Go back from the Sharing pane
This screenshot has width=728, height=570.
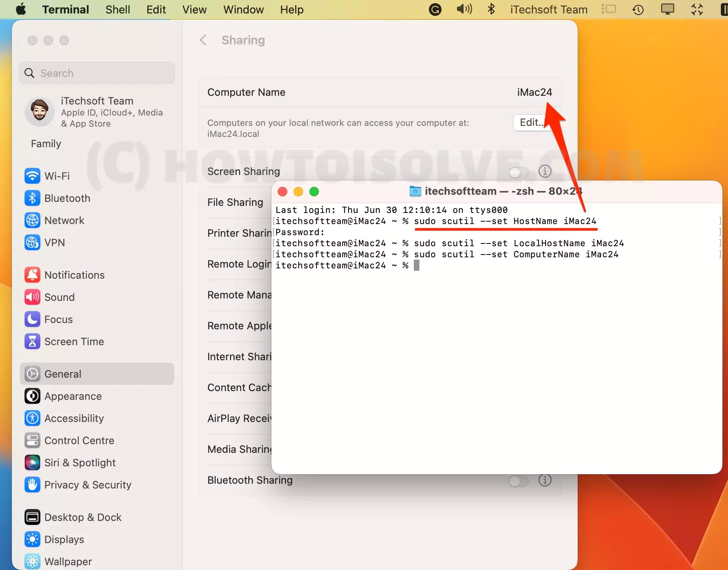[x=203, y=40]
